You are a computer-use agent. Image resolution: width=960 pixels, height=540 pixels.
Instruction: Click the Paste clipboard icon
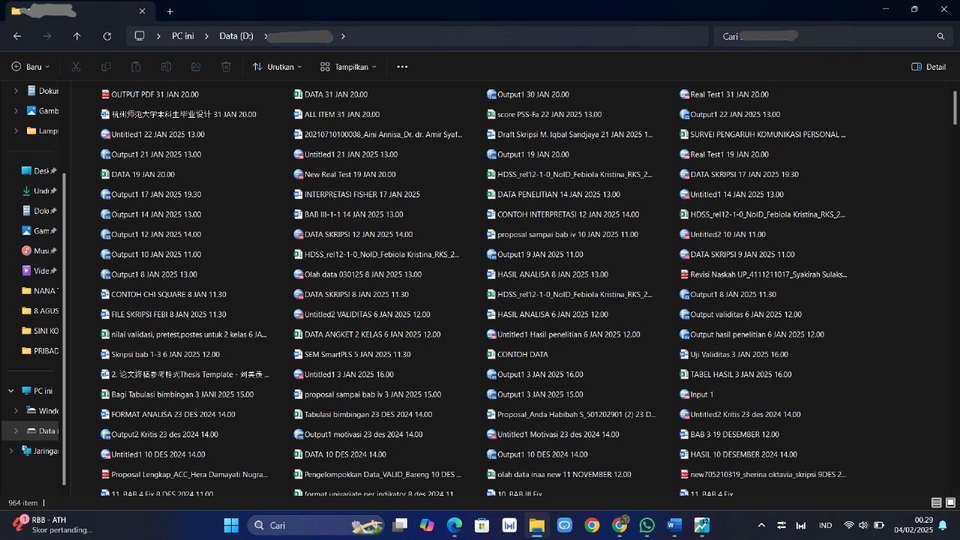point(136,67)
